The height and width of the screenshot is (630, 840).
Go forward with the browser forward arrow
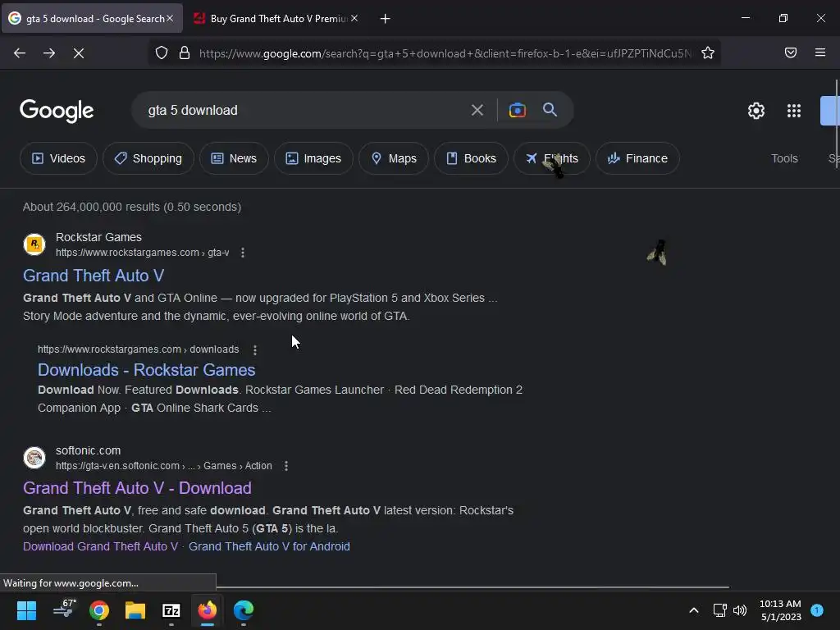pos(49,53)
